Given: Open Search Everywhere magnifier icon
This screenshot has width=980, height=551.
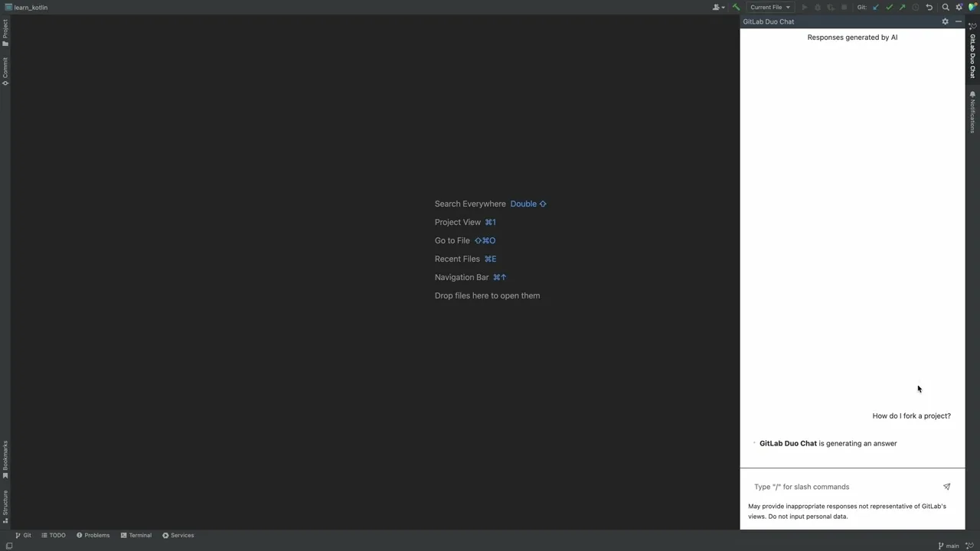Looking at the screenshot, I should coord(946,7).
